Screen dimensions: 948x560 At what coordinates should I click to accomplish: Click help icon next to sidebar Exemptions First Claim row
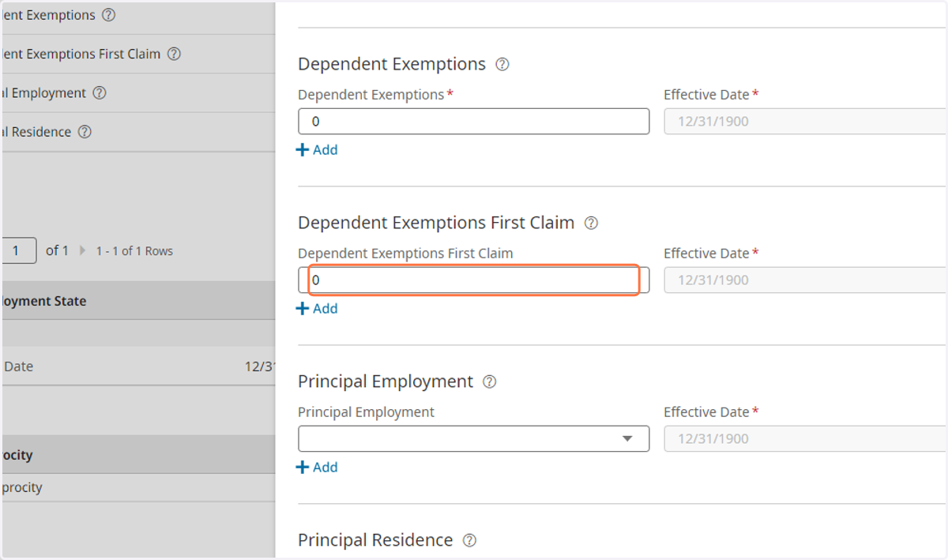pyautogui.click(x=175, y=54)
